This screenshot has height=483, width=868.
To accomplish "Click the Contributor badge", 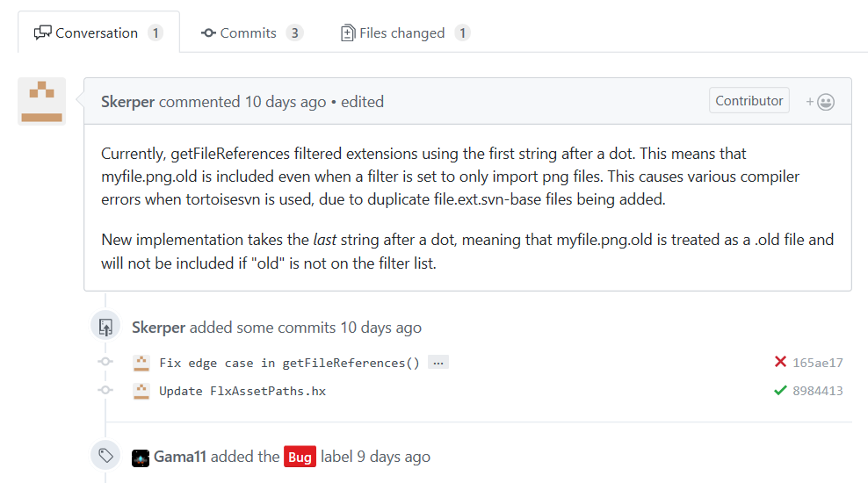I will (749, 101).
